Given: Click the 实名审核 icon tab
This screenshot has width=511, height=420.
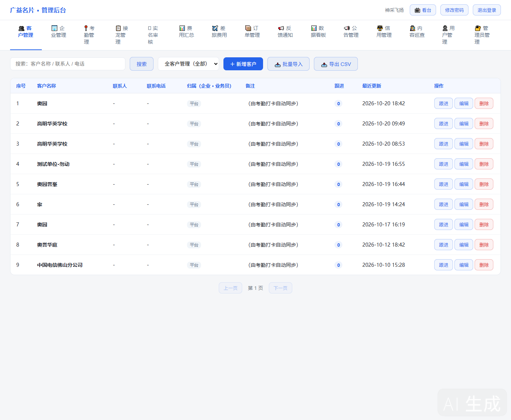Looking at the screenshot, I should [153, 35].
